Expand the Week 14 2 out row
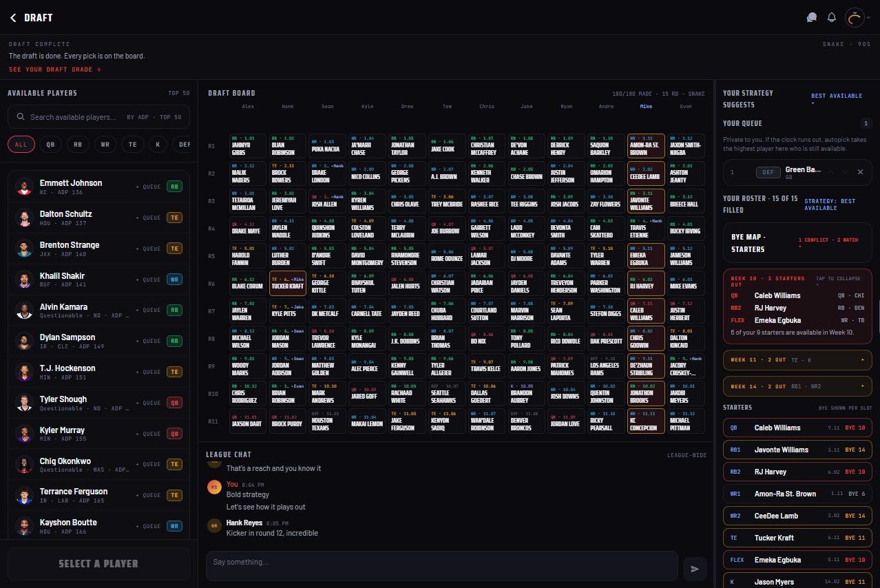Image resolution: width=880 pixels, height=588 pixels. coord(797,386)
